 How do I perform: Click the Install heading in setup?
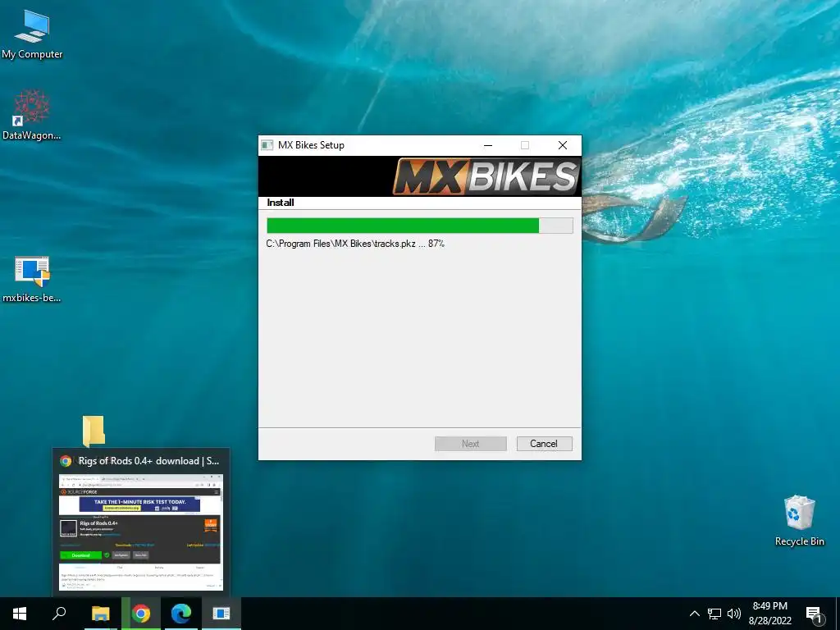tap(281, 203)
